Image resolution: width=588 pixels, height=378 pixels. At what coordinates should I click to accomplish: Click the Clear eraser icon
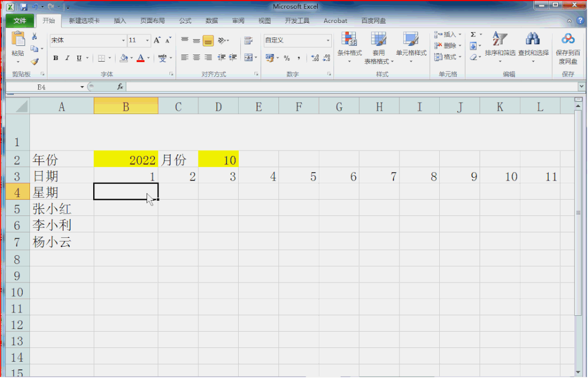click(473, 57)
